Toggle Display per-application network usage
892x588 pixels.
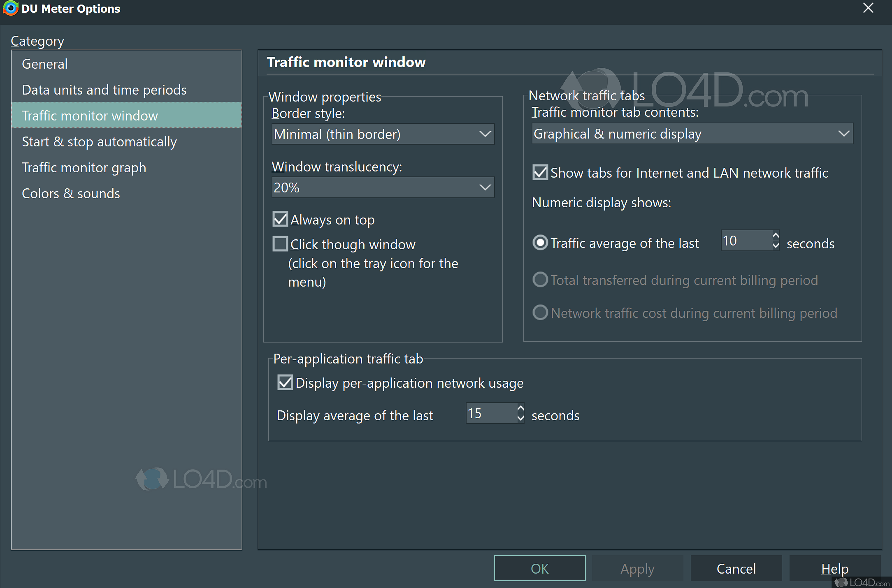coord(285,383)
